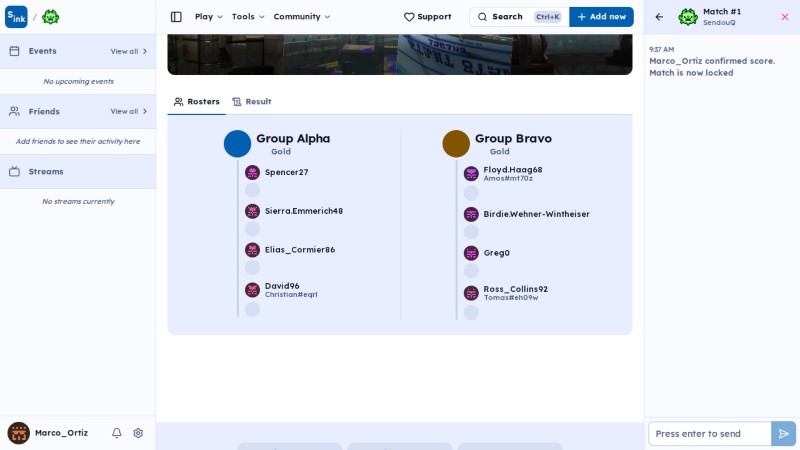Open the Community dropdown menu
The height and width of the screenshot is (450, 800).
(x=302, y=17)
